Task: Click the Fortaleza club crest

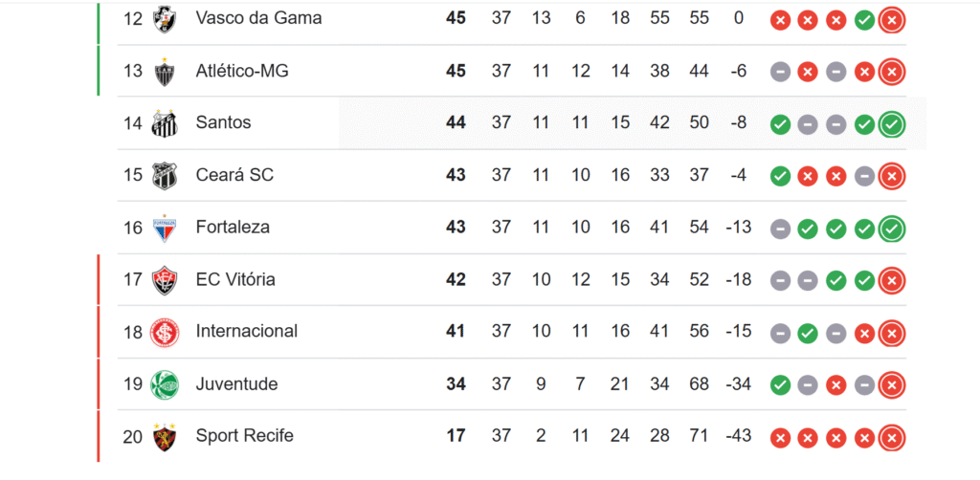Action: point(165,228)
